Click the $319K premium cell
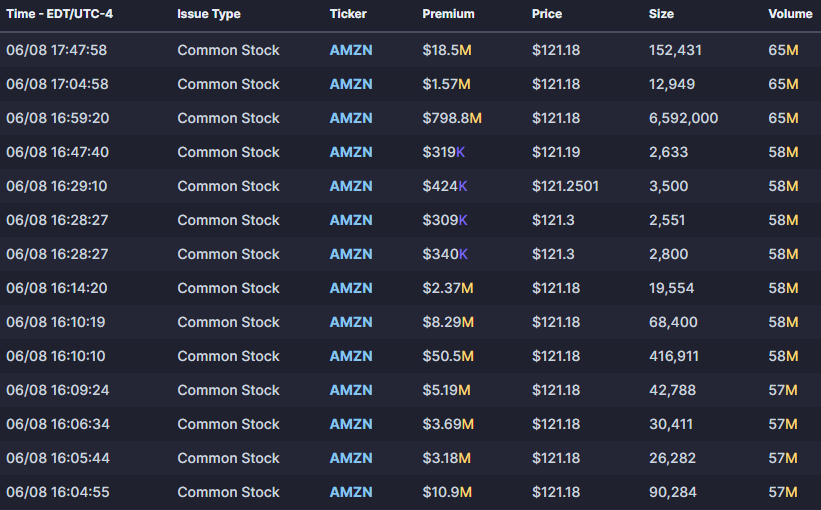The width and height of the screenshot is (821, 510). tap(443, 152)
